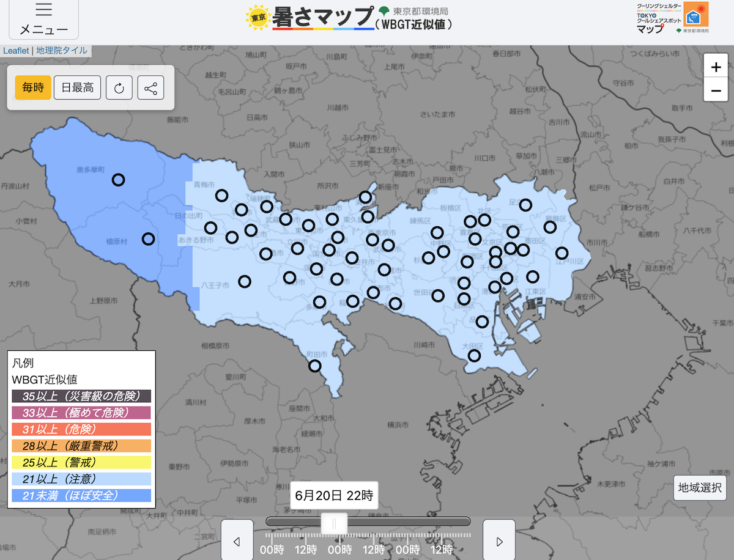Click the さいたま市 map label
734x560 pixels.
point(437,114)
